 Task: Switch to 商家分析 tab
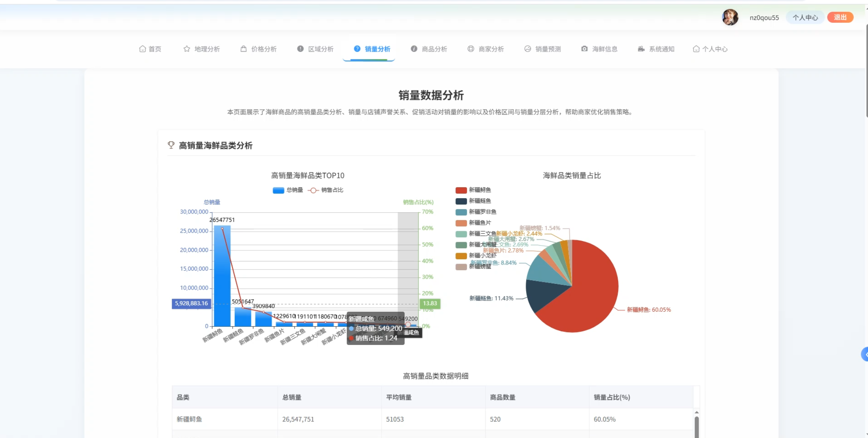[486, 49]
